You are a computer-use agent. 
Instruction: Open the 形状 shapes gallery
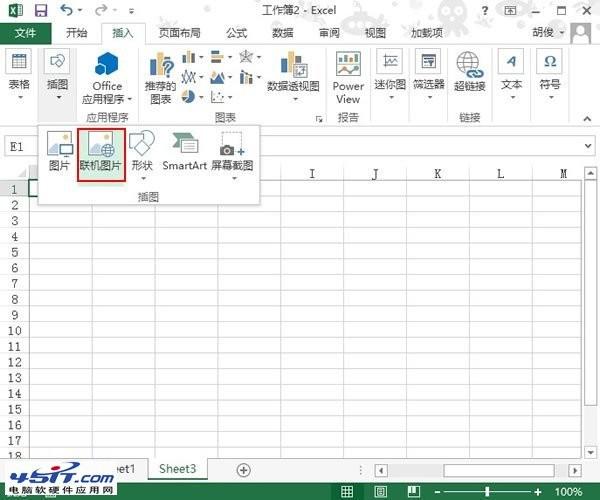point(142,155)
